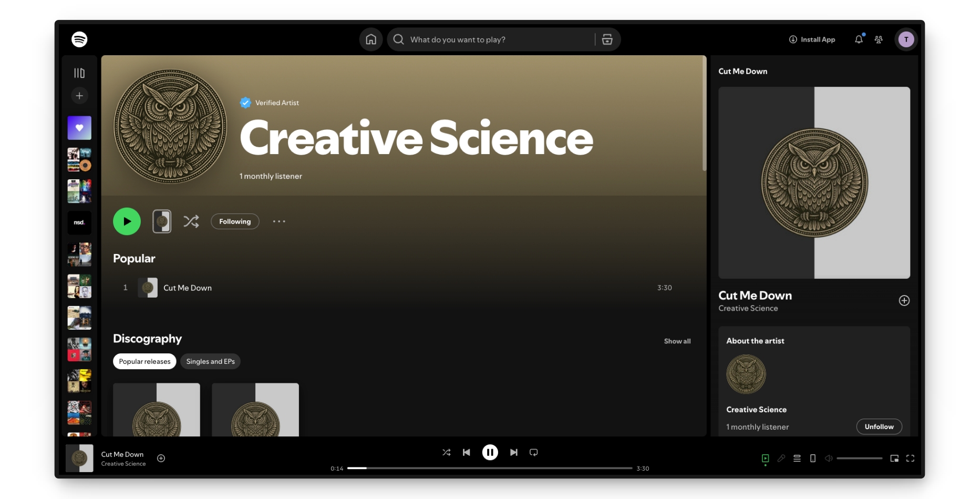Go to Home via house icon
Image resolution: width=980 pixels, height=499 pixels.
(x=371, y=39)
